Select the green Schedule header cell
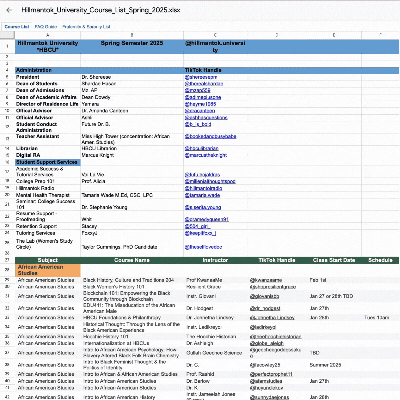400x400 pixels. (x=380, y=260)
